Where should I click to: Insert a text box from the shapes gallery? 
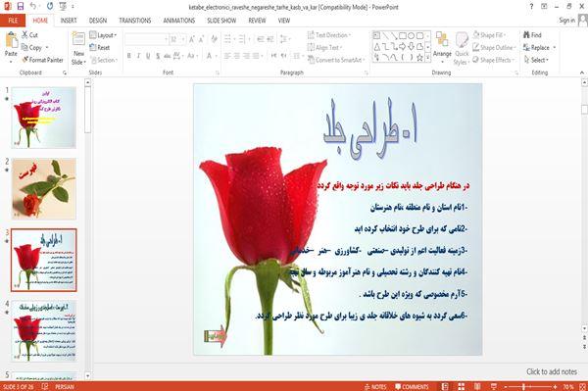(376, 36)
